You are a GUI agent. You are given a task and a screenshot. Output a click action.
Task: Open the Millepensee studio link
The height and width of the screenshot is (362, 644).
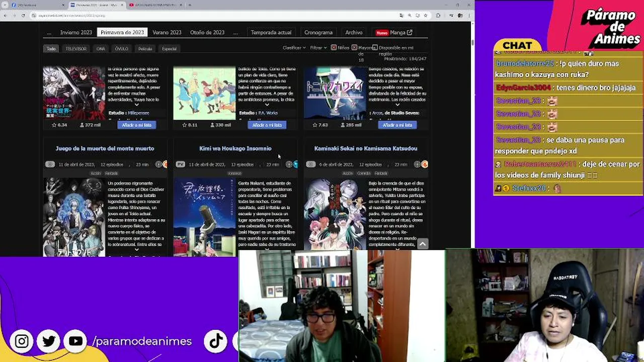pyautogui.click(x=138, y=113)
